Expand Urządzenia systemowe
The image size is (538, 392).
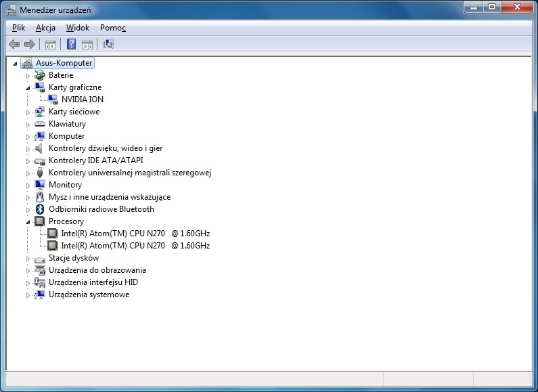[x=28, y=295]
